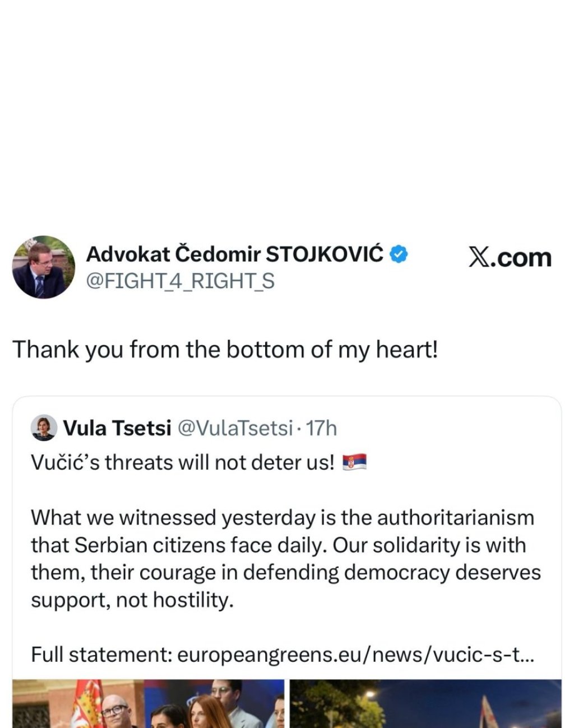Click the @VulaTsetsi handle
This screenshot has height=728, width=574.
(235, 428)
